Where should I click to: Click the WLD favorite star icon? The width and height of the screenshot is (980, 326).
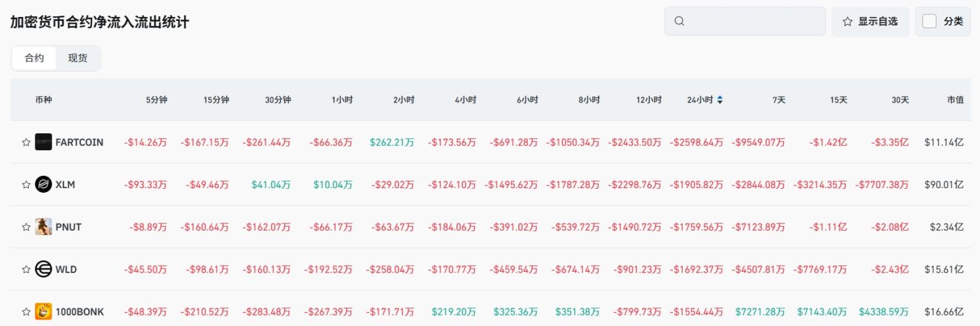pyautogui.click(x=26, y=269)
